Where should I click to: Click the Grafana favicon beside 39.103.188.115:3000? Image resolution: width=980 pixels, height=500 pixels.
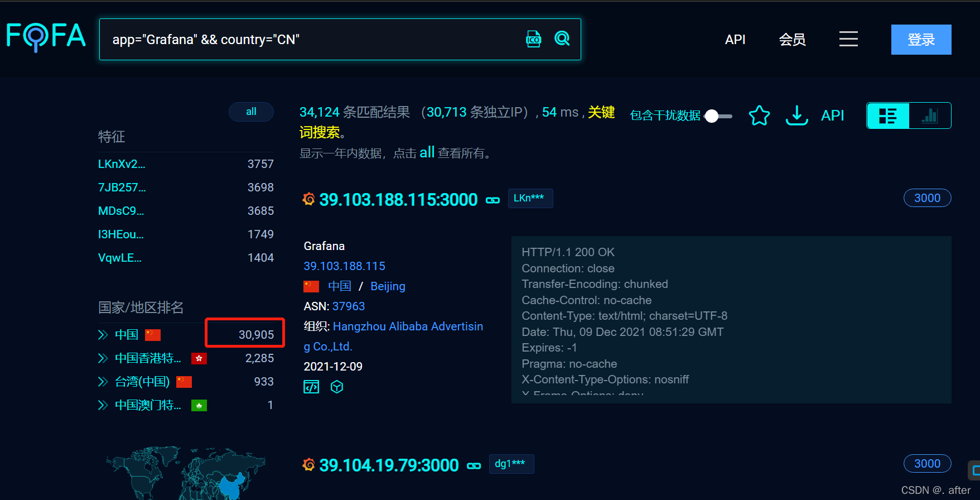pos(308,199)
